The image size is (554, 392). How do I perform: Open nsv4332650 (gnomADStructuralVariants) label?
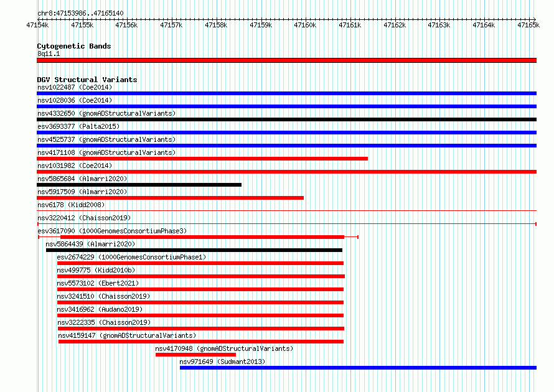coord(106,113)
